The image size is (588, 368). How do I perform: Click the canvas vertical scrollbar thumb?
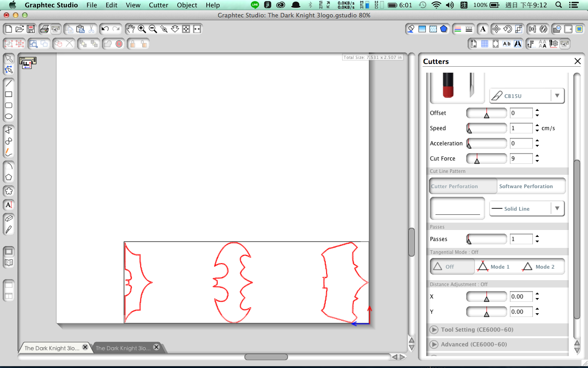pyautogui.click(x=411, y=242)
